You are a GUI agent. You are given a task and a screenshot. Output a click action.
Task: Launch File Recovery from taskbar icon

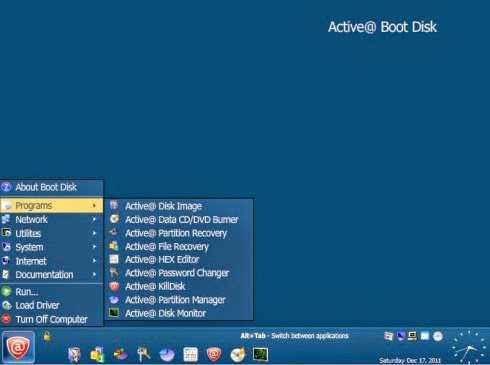[x=97, y=354]
